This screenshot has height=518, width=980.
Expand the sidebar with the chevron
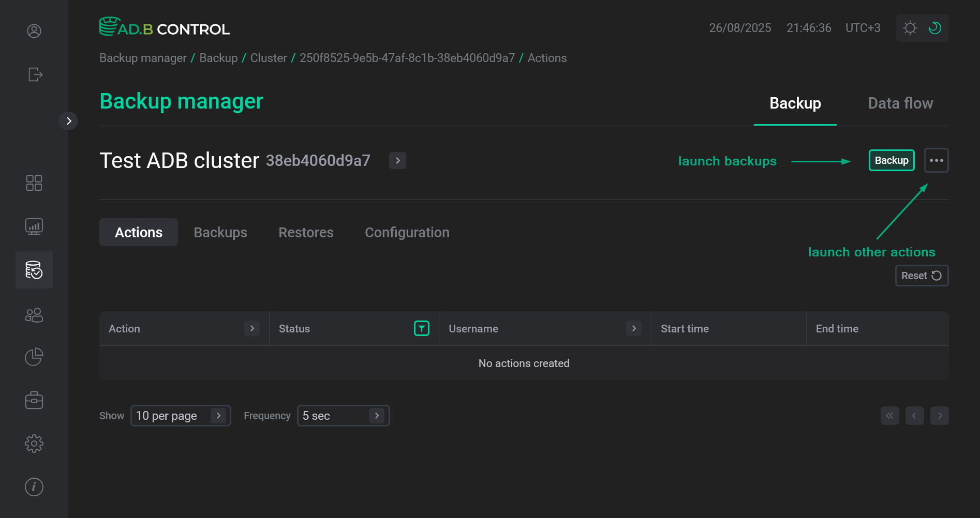pos(69,120)
